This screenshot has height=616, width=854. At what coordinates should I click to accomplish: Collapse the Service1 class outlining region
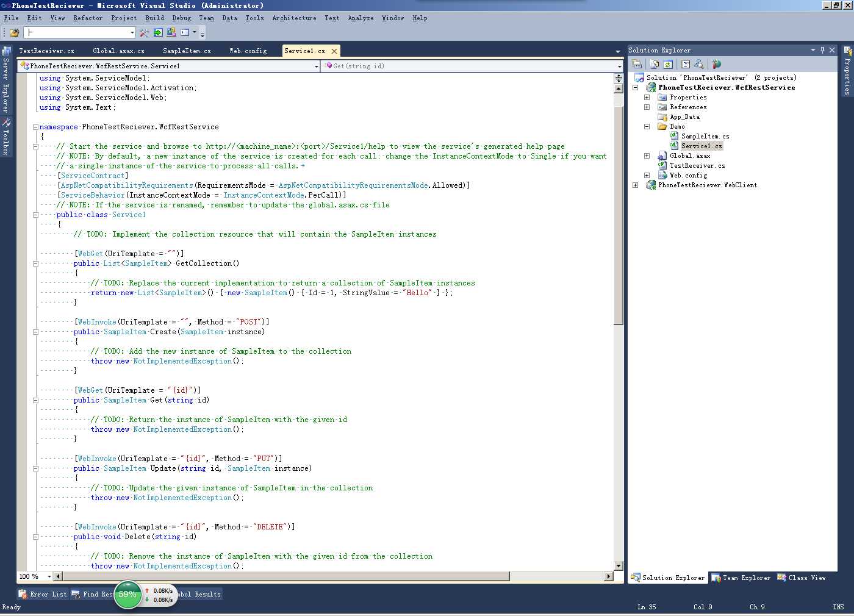[x=35, y=215]
